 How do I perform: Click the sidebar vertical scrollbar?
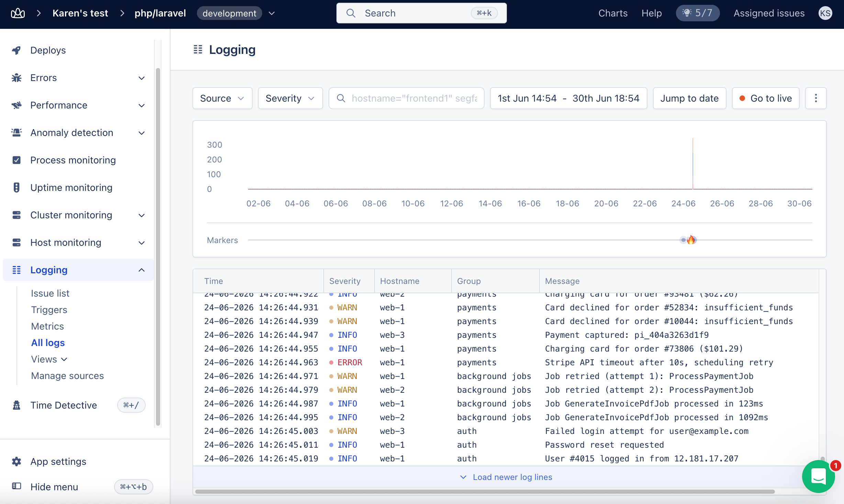click(x=158, y=247)
